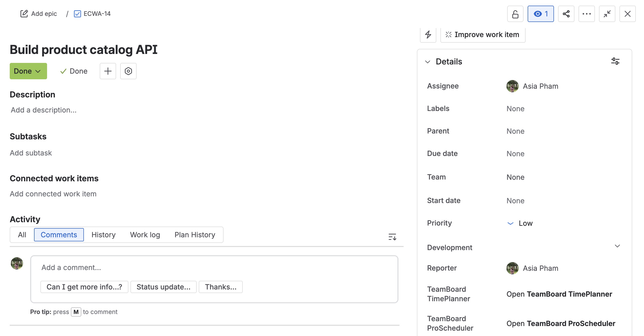
Task: Expand the Development section
Action: point(617,246)
